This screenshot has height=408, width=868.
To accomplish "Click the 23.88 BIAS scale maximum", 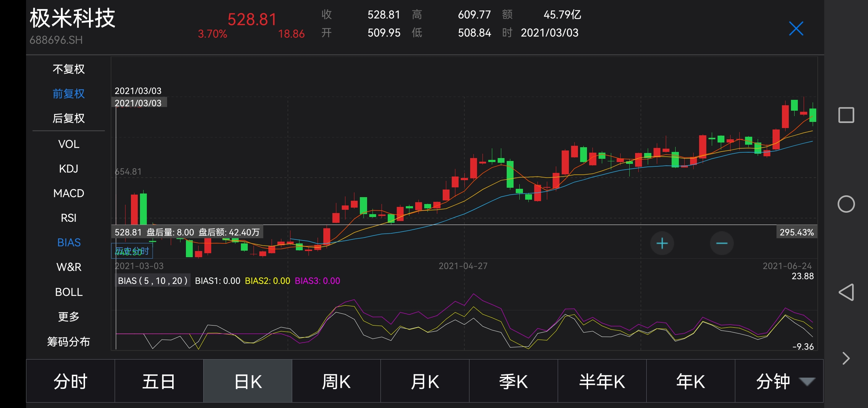I will (x=803, y=276).
